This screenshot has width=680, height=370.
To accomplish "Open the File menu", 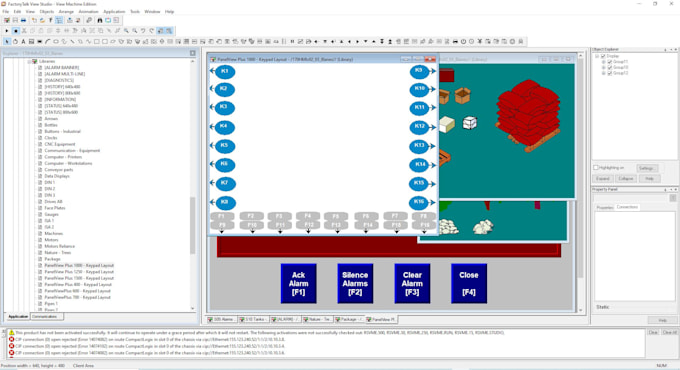I will (6, 12).
